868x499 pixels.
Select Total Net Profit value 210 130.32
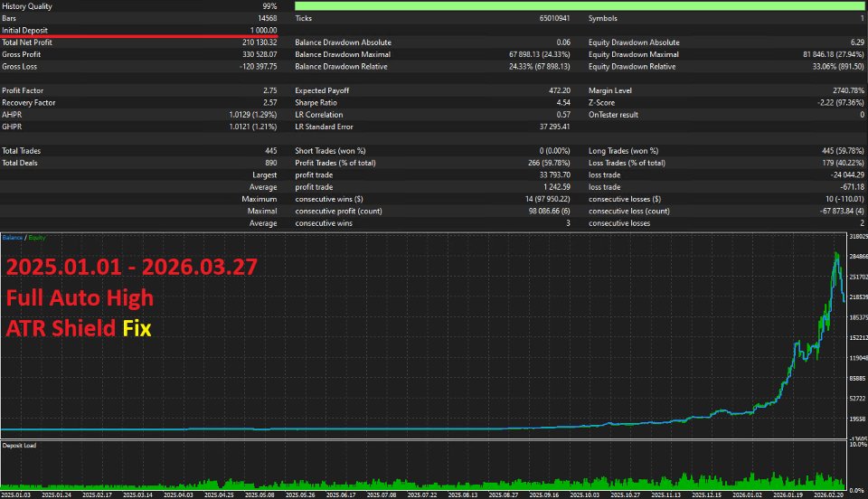(259, 42)
